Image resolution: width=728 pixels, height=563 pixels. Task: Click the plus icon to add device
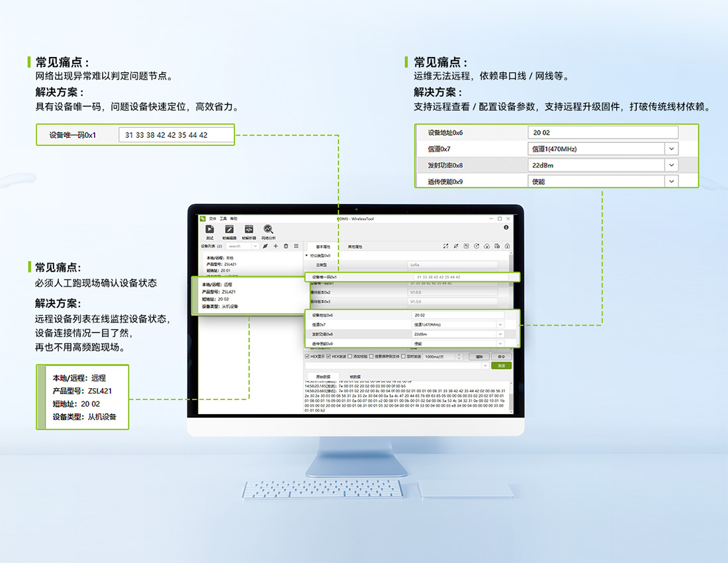(x=276, y=246)
